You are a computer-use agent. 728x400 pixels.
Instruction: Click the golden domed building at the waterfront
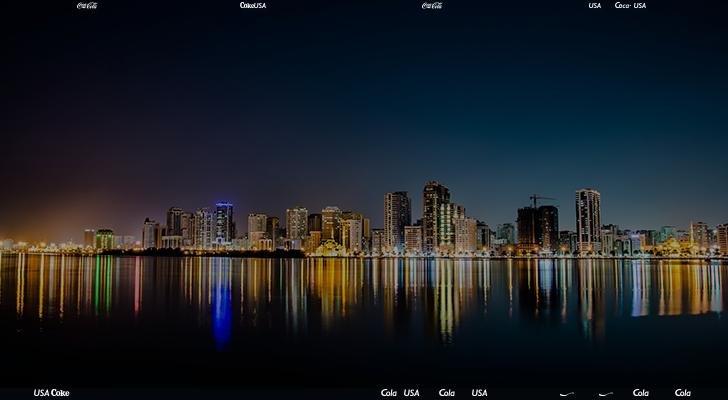(327, 247)
